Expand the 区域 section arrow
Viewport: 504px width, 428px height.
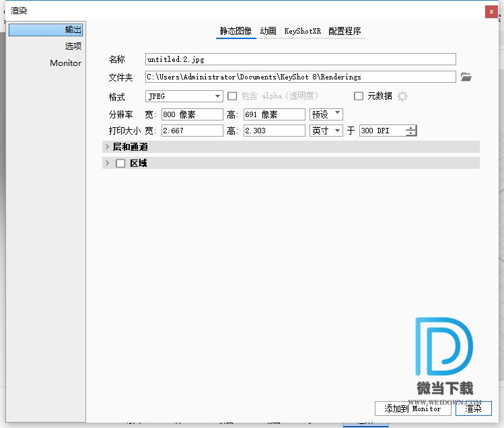[x=108, y=163]
